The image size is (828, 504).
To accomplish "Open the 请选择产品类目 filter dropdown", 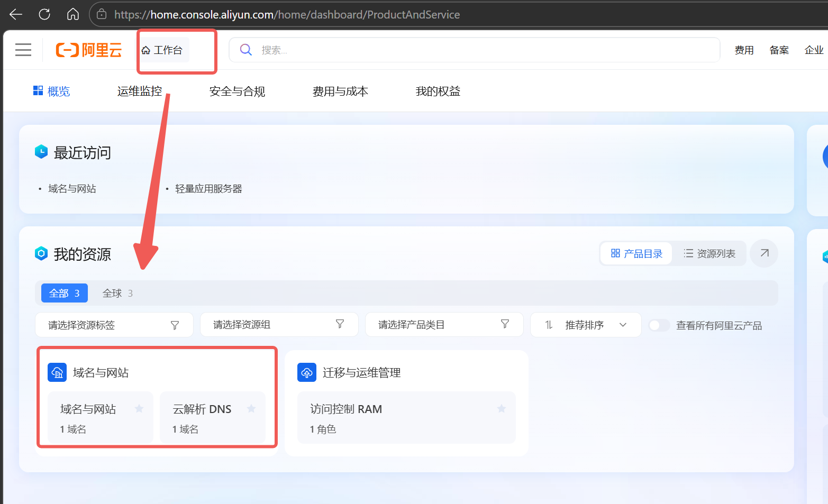I will coord(444,325).
